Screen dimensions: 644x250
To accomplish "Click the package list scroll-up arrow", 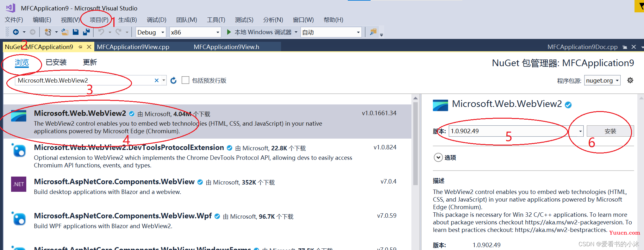I will click(416, 98).
